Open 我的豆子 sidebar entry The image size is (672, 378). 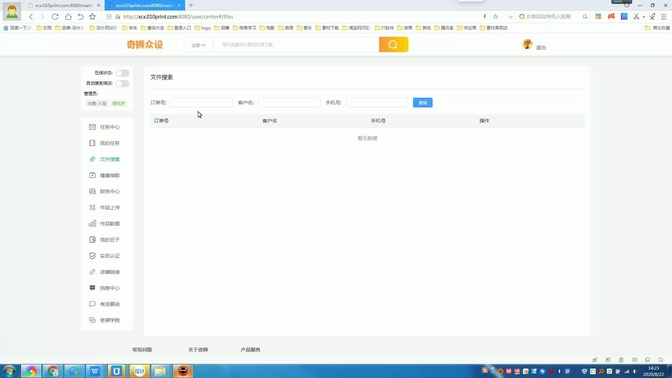(x=105, y=240)
